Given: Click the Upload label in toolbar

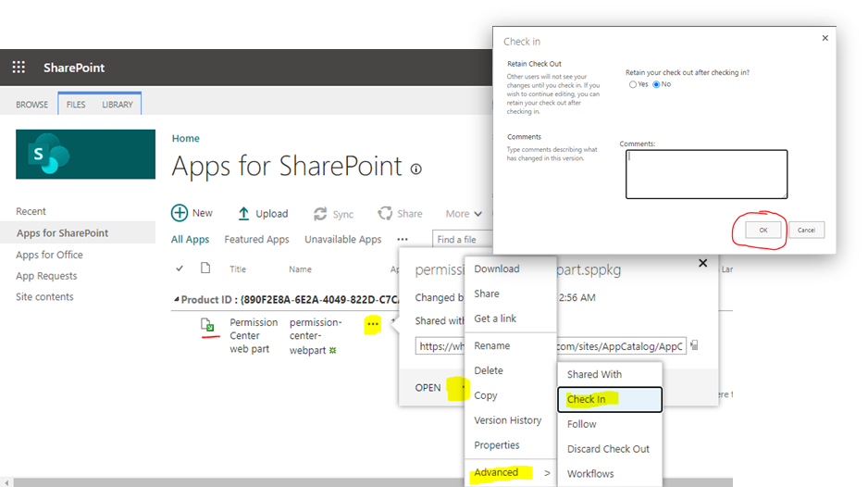Looking at the screenshot, I should coord(272,214).
